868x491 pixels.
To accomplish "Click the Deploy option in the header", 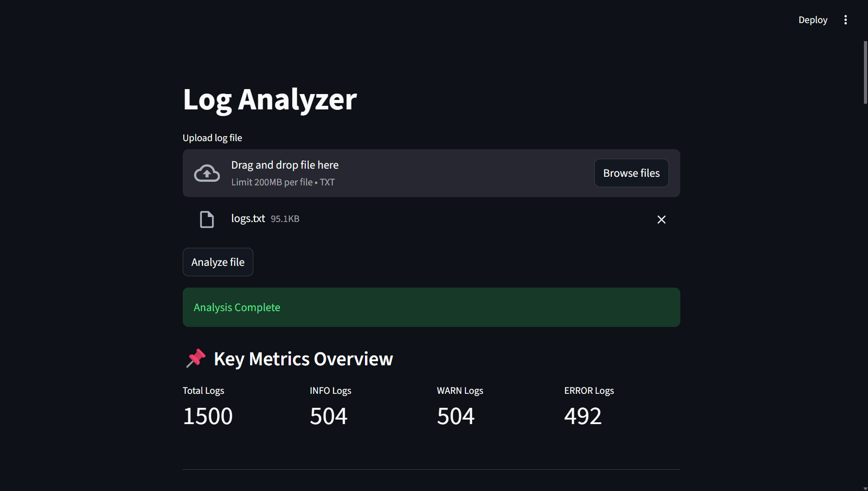I will tap(812, 19).
